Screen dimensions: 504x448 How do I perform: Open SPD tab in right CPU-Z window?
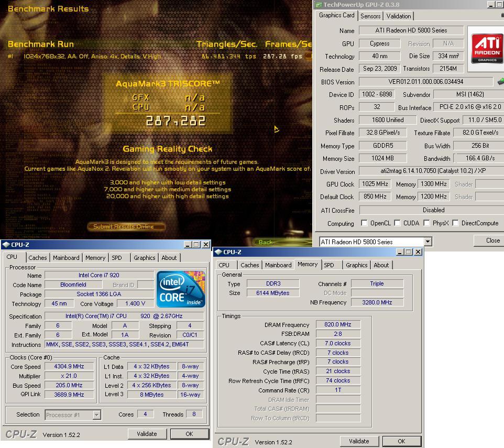[329, 265]
